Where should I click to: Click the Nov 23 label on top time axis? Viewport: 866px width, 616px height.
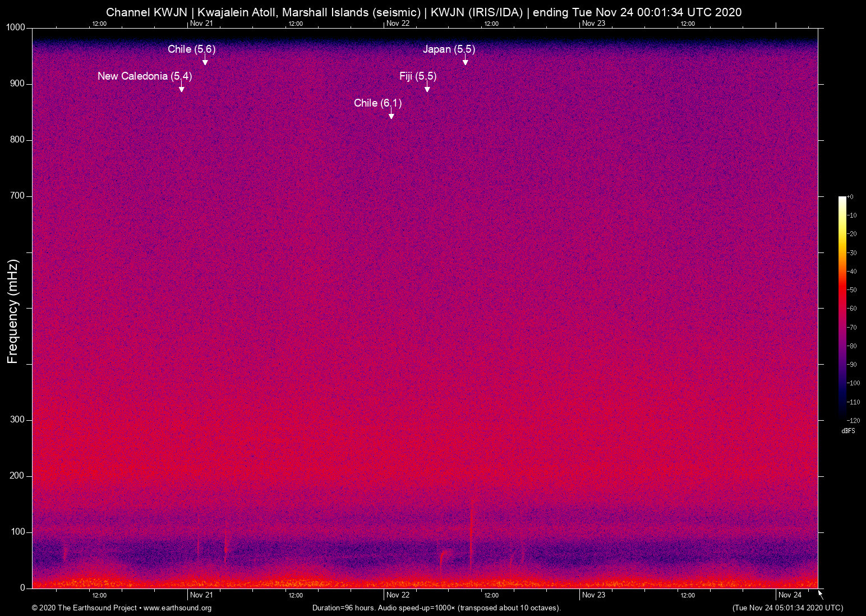(x=593, y=23)
